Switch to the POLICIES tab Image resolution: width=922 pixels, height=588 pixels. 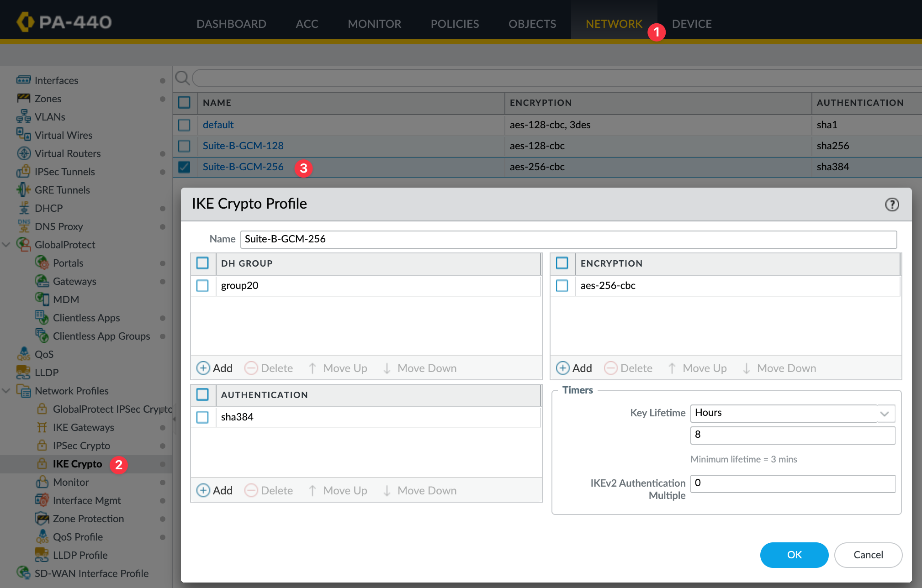tap(455, 24)
